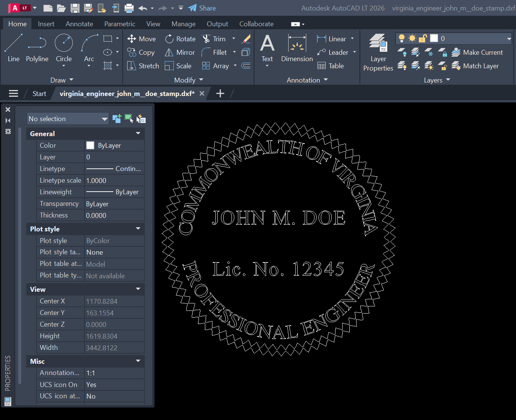Select the Polyline tool
516x420 pixels.
pos(37,49)
